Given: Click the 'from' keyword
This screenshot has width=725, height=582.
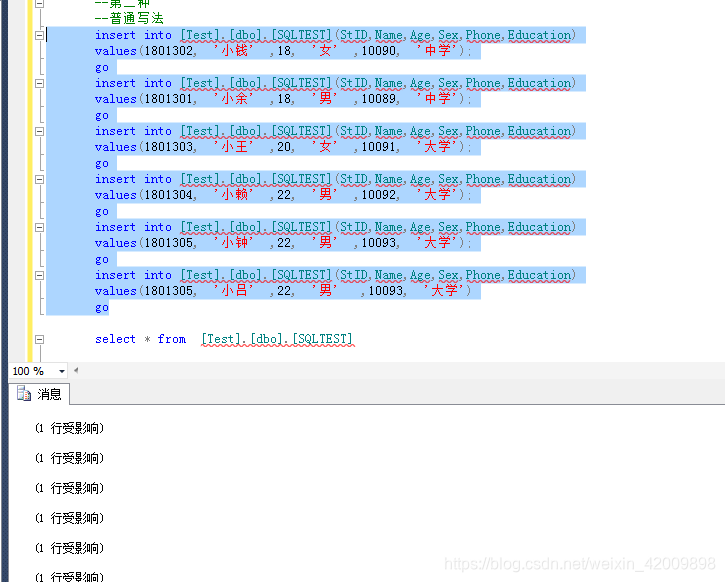Looking at the screenshot, I should pyautogui.click(x=172, y=339).
